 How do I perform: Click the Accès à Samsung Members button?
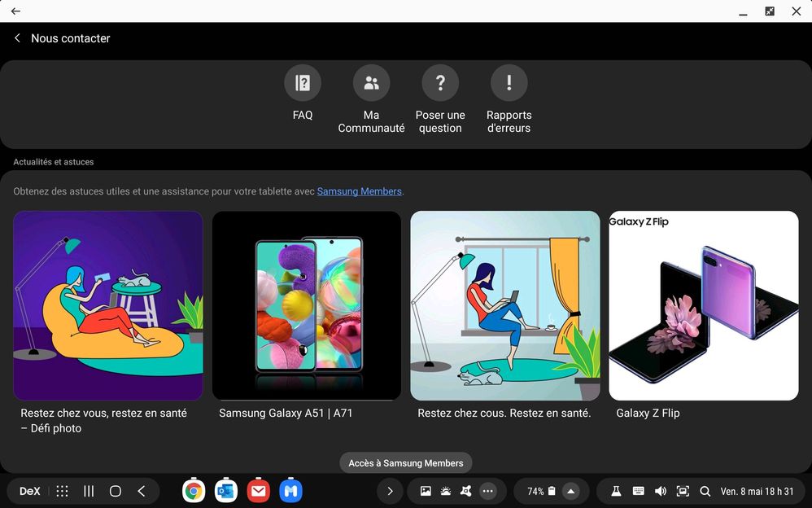[x=406, y=463]
